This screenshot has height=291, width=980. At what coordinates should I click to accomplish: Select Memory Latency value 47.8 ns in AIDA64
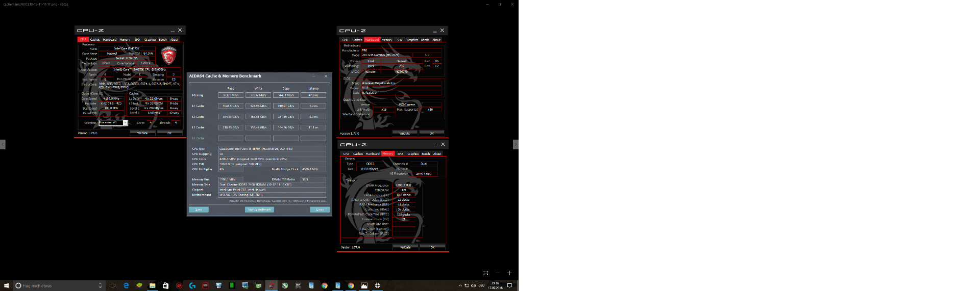(313, 95)
